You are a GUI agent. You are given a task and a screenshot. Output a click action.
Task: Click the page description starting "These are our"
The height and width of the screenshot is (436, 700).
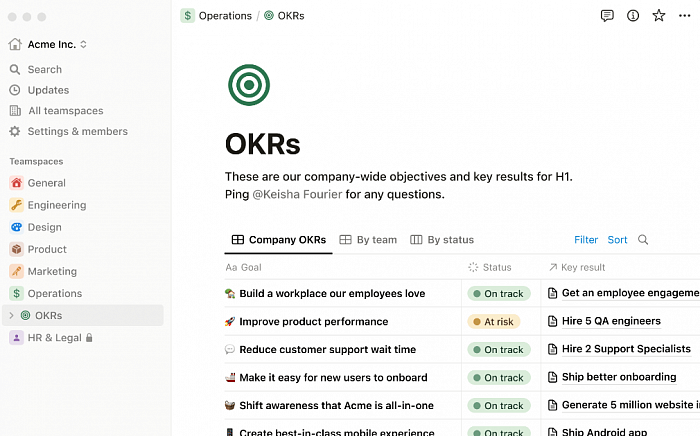398,186
